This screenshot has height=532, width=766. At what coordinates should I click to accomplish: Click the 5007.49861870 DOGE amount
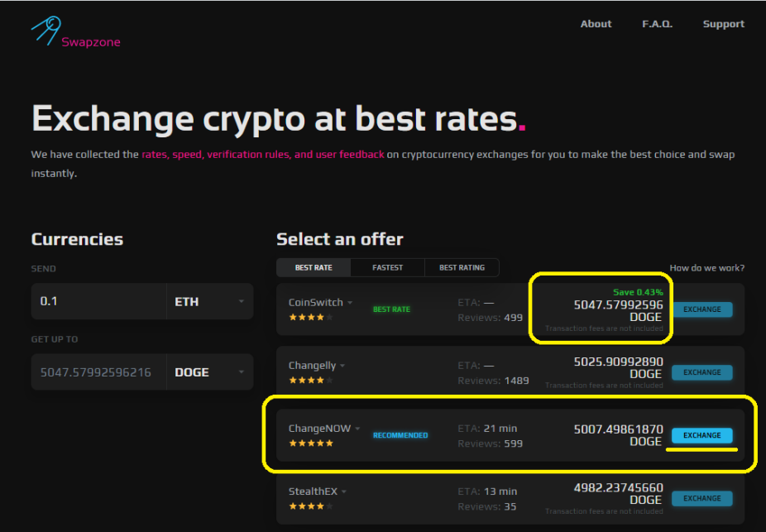(x=619, y=435)
